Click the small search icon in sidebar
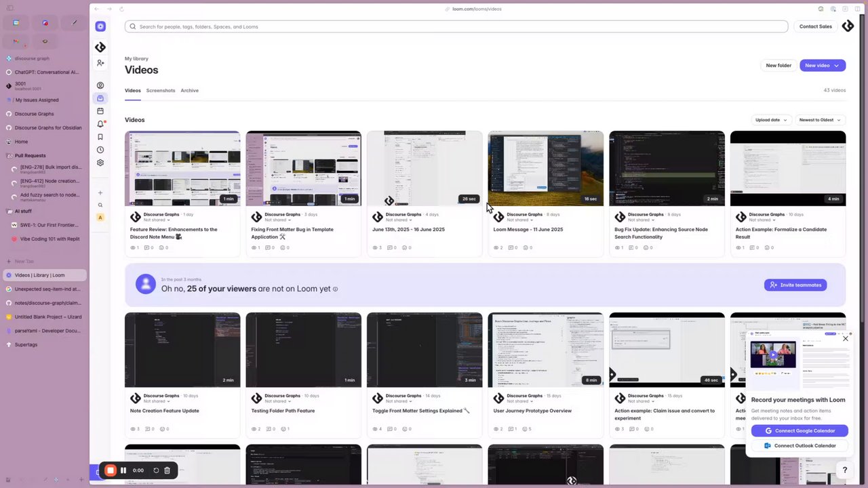Screen dimensions: 868x488 click(x=100, y=205)
